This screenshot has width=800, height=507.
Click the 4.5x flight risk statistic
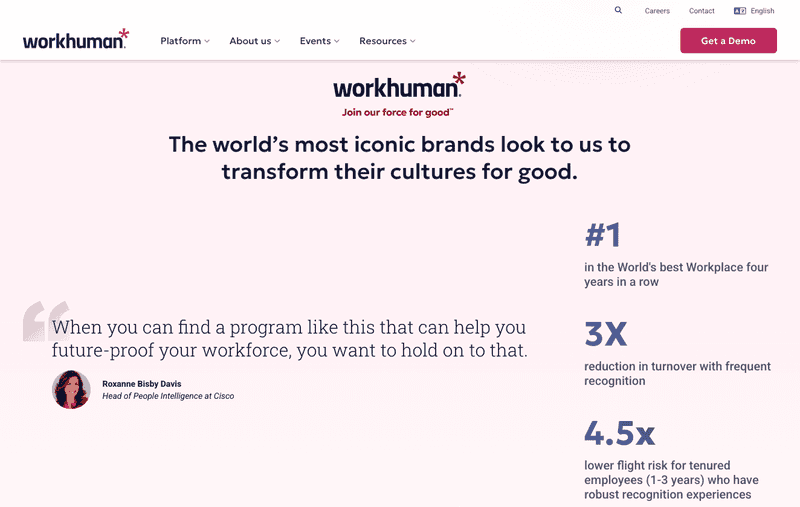click(x=619, y=432)
